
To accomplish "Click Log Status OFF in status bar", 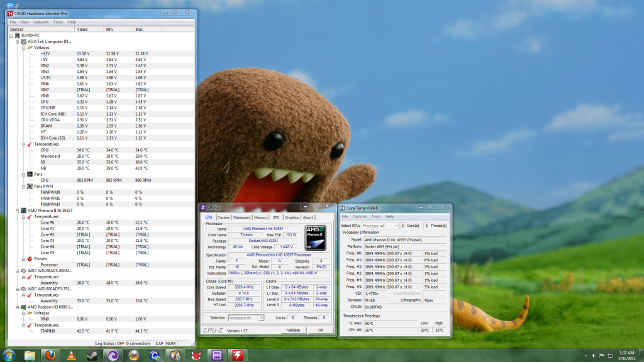I will coord(109,343).
